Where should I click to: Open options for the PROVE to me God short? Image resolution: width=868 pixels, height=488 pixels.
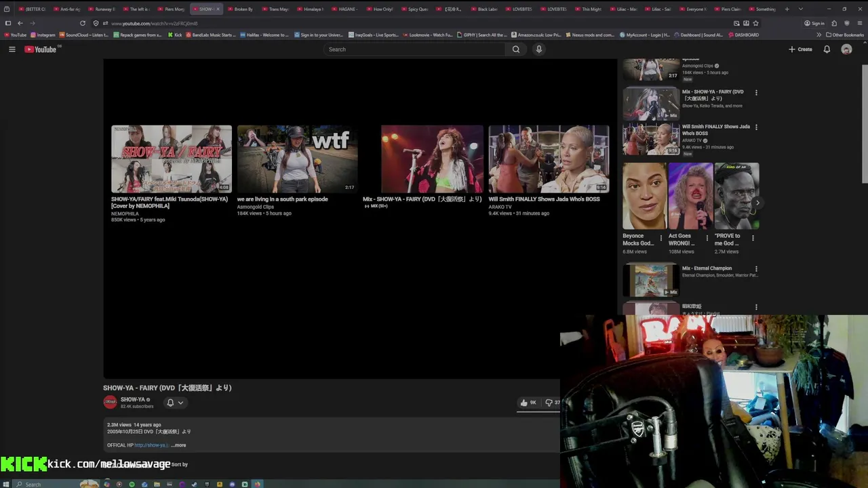(753, 238)
